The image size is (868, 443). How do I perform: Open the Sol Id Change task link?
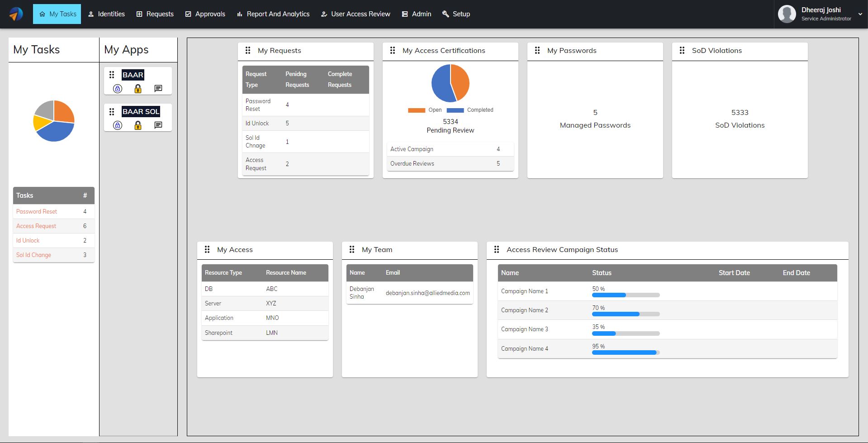coord(33,255)
